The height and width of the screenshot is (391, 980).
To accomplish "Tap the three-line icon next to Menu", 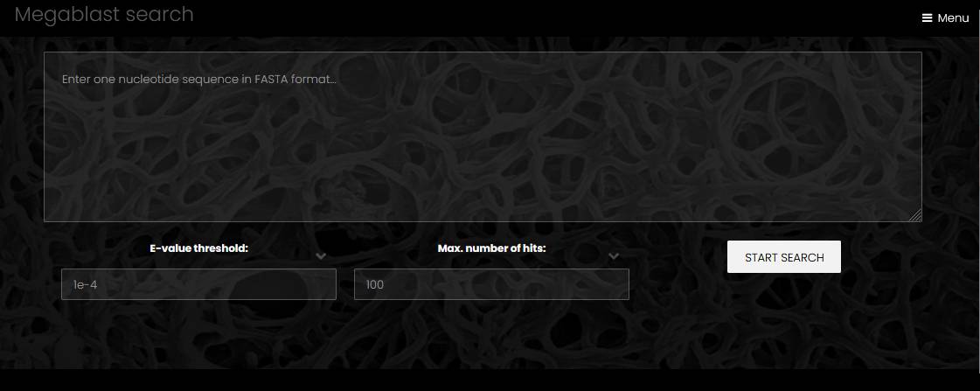I will coord(927,18).
